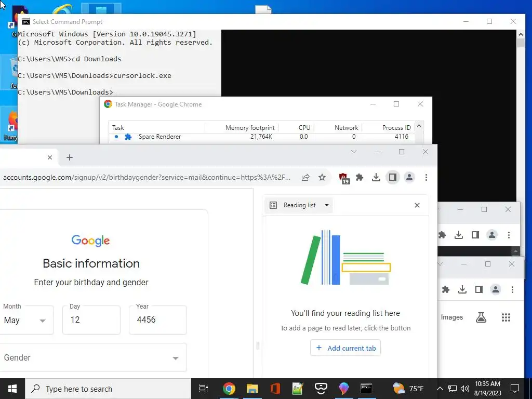
Task: Open profile avatar in middle-right Chrome window
Action: tap(492, 235)
